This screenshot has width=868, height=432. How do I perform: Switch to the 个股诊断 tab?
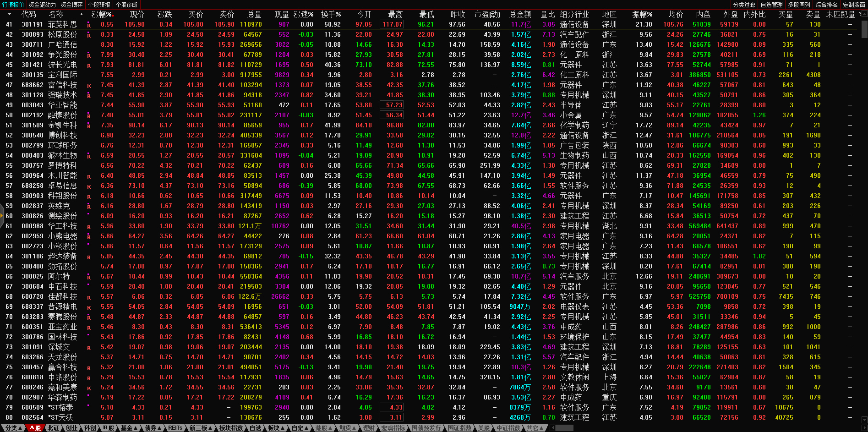pos(127,5)
